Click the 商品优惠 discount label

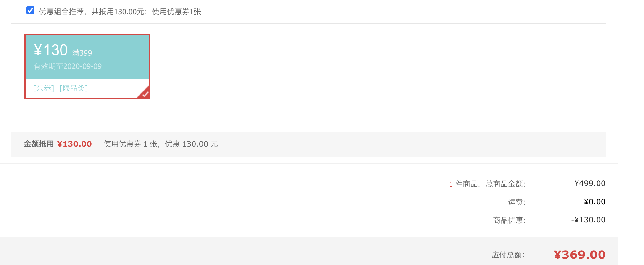509,220
